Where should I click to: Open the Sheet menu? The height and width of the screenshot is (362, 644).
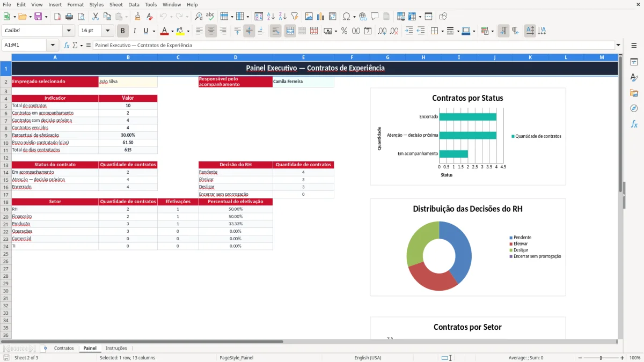[116, 4]
